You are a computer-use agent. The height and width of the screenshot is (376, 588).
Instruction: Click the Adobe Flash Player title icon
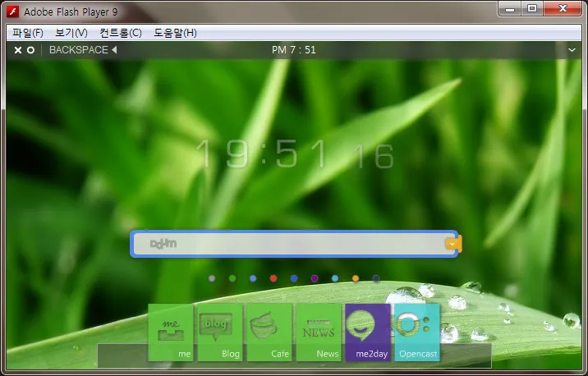[x=12, y=11]
